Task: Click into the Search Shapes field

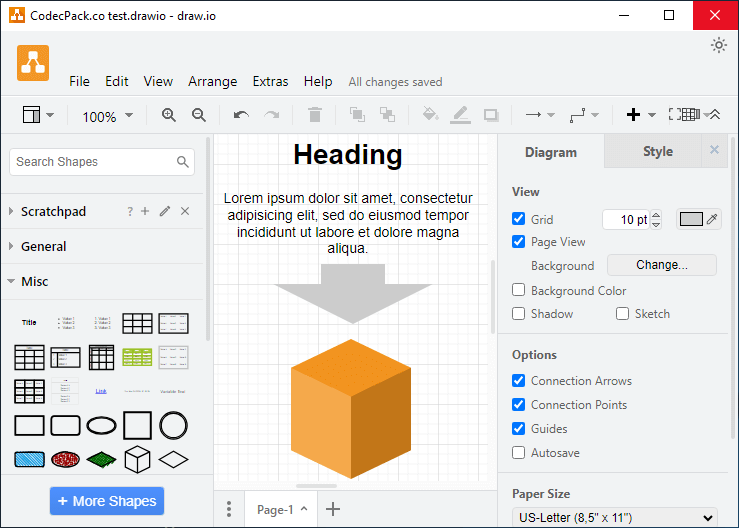Action: [93, 162]
